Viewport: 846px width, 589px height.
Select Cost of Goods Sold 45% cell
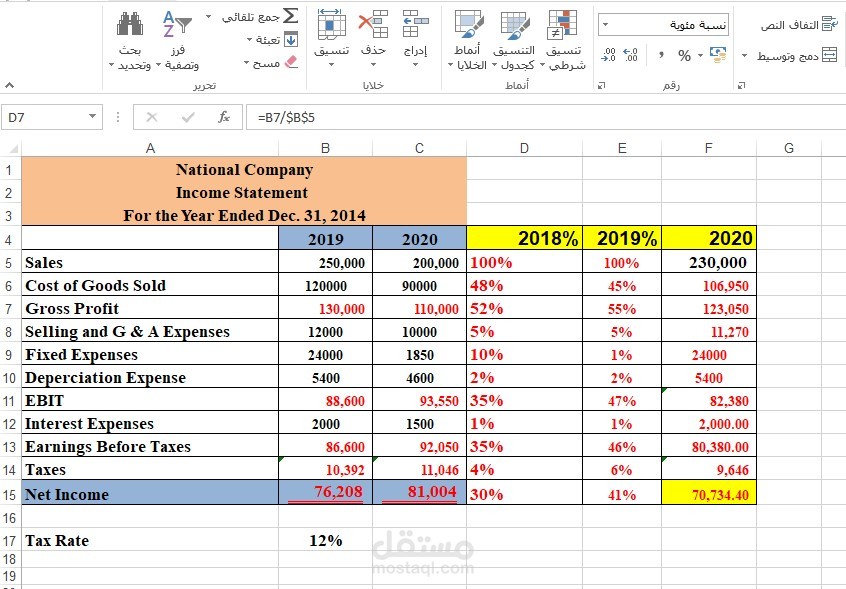(x=622, y=285)
